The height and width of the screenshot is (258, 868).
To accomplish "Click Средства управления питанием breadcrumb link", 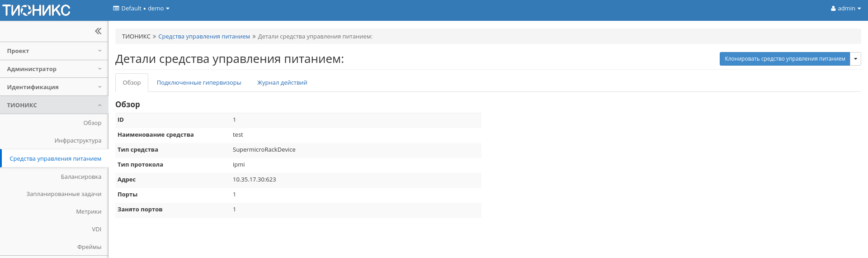I will [x=204, y=37].
